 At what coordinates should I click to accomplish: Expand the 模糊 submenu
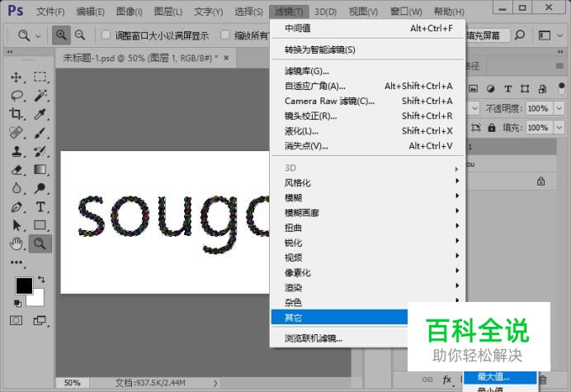pos(367,197)
